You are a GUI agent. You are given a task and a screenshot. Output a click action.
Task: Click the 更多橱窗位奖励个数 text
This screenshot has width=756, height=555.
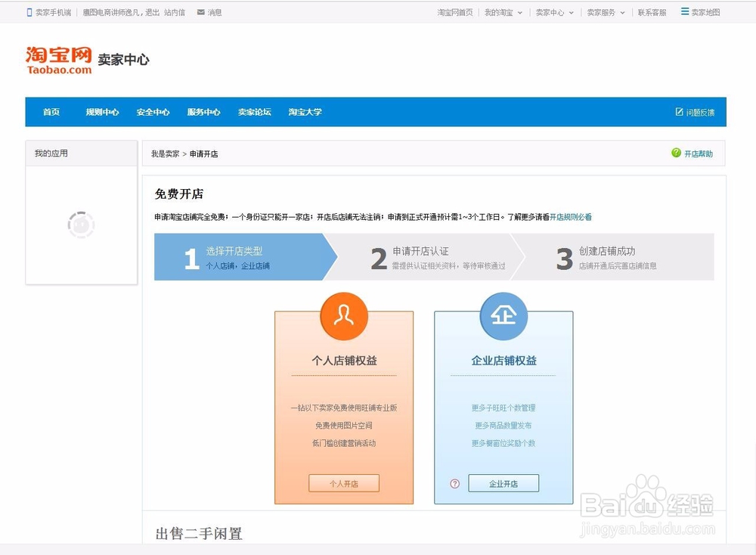tap(503, 443)
